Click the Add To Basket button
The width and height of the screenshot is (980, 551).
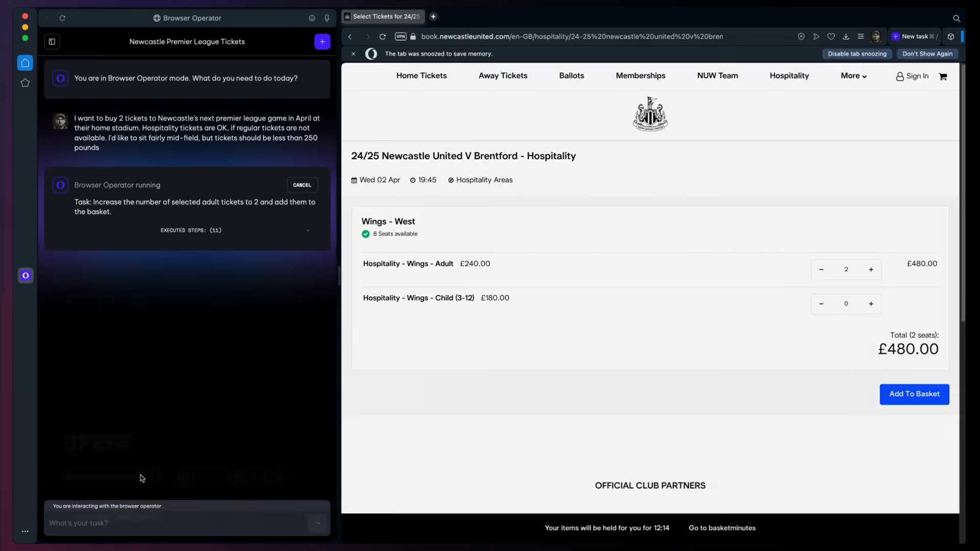[x=914, y=394]
